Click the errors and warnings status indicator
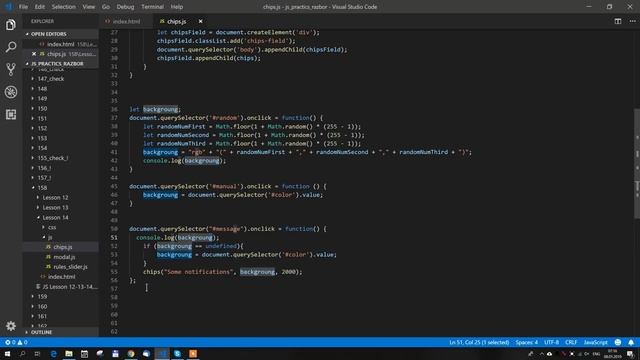 point(16,342)
